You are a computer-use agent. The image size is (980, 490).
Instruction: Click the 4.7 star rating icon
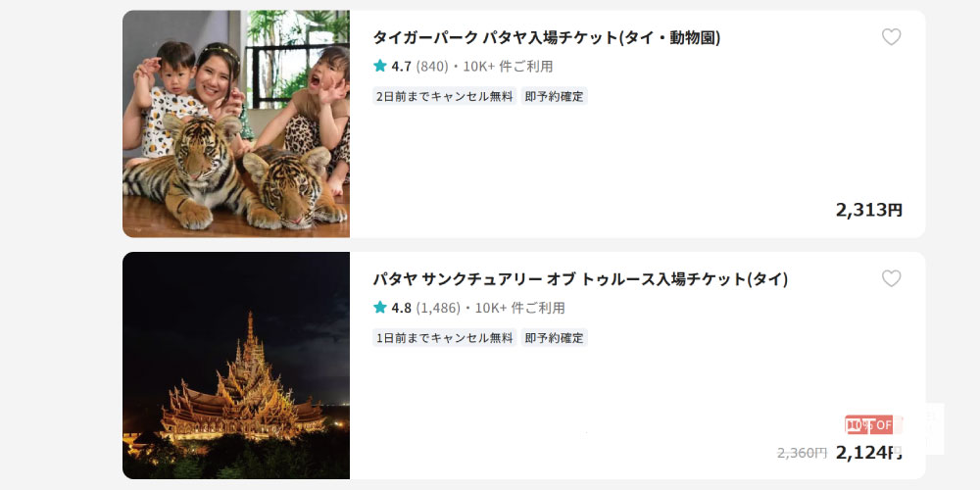(380, 66)
